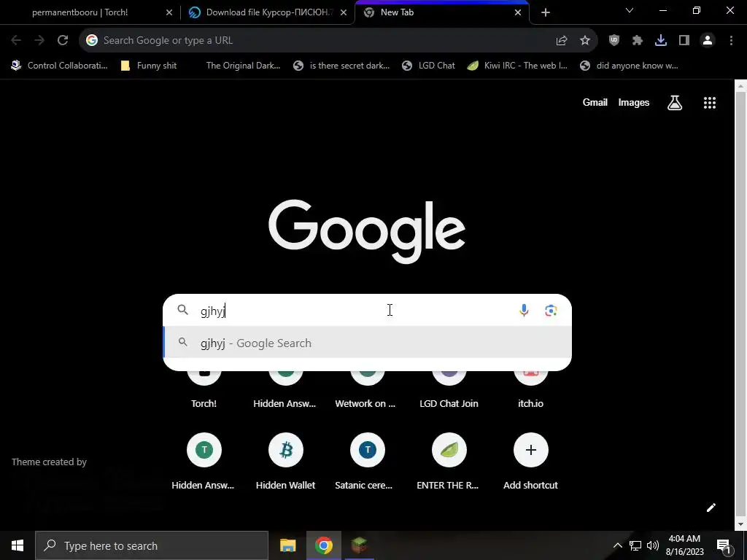Open the Funny shit bookmark folder
This screenshot has height=560, width=747.
point(149,66)
